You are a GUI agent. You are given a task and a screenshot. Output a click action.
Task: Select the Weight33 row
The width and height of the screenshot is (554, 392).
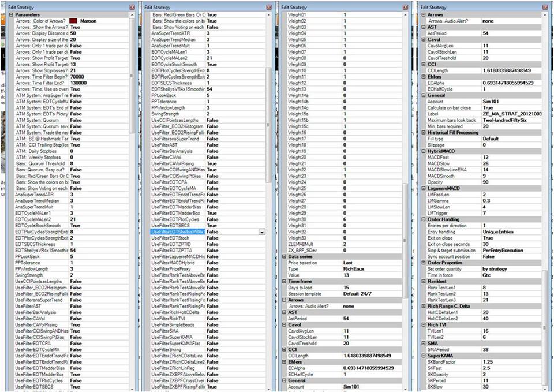point(344,238)
